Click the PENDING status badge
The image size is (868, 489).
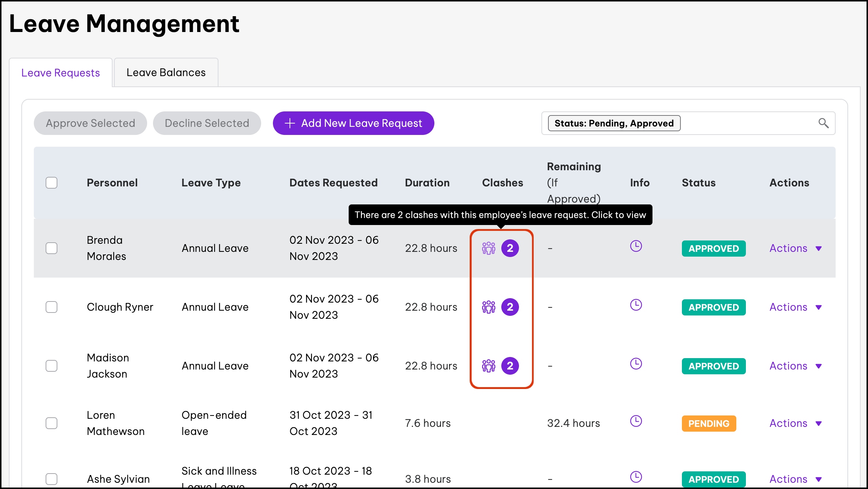(708, 424)
